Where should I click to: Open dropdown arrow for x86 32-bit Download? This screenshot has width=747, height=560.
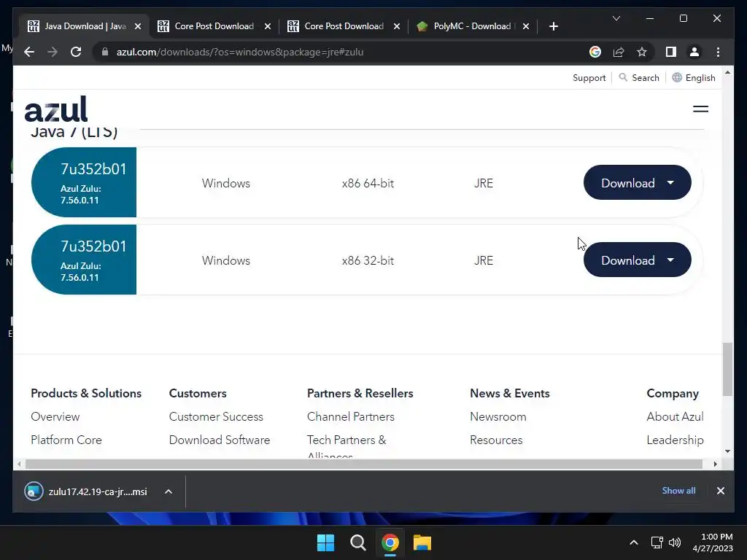[x=670, y=260]
